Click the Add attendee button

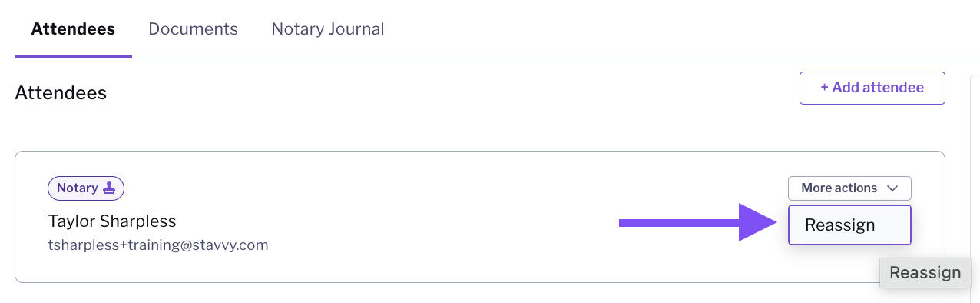[x=872, y=88]
